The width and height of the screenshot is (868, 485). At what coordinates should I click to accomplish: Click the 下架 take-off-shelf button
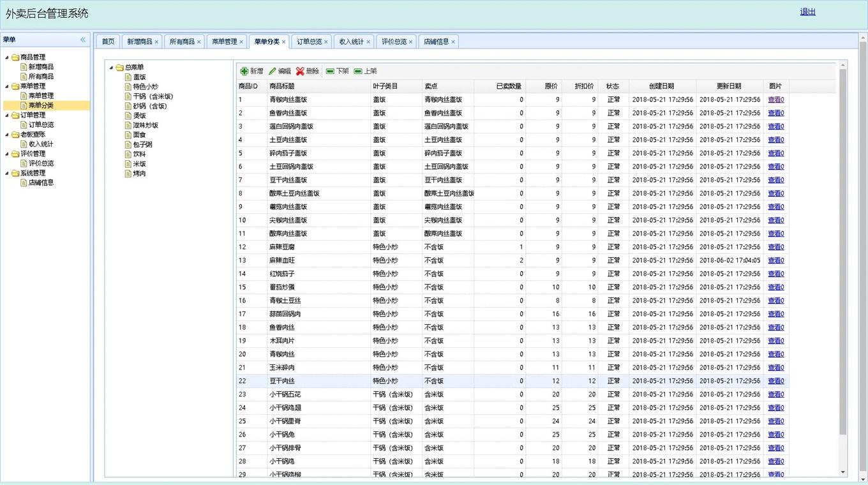tap(338, 71)
